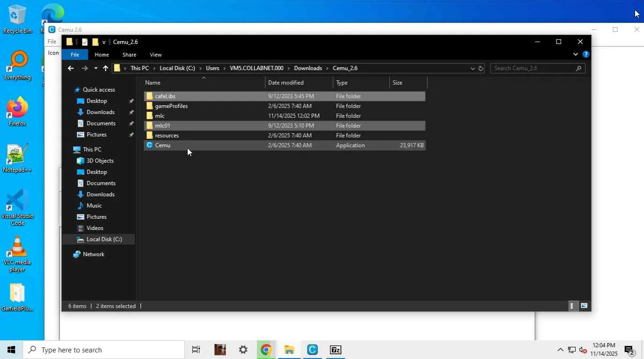This screenshot has height=359, width=644.
Task: Go up one folder level
Action: (x=105, y=68)
